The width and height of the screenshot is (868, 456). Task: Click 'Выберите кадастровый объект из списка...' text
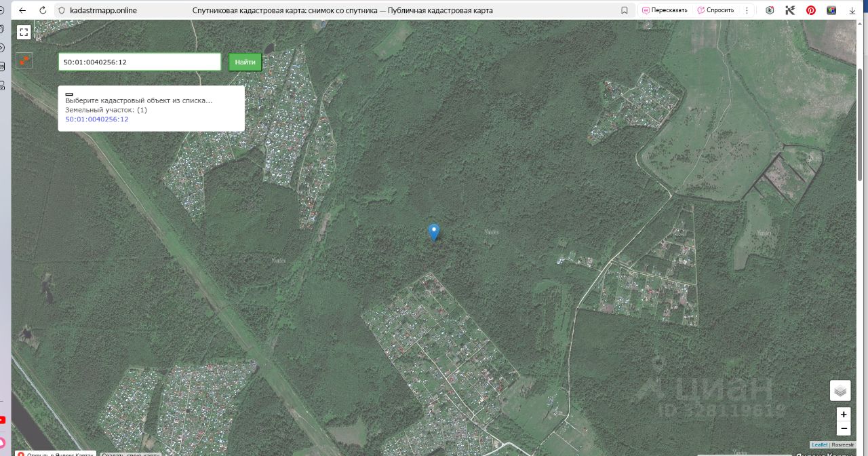click(x=138, y=100)
